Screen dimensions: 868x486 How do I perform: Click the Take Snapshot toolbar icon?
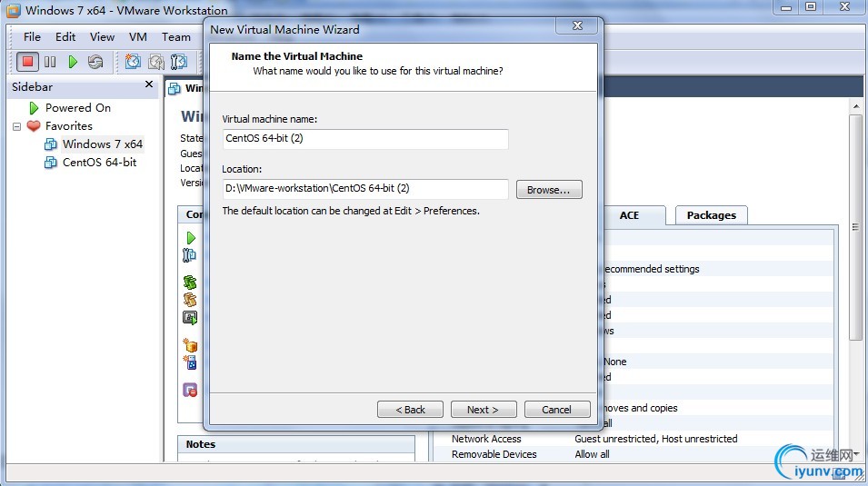[133, 62]
